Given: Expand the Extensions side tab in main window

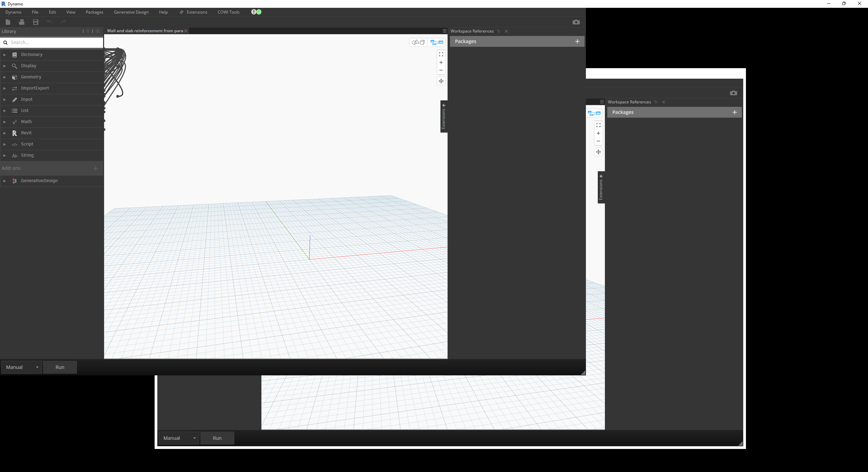Looking at the screenshot, I should tap(444, 116).
